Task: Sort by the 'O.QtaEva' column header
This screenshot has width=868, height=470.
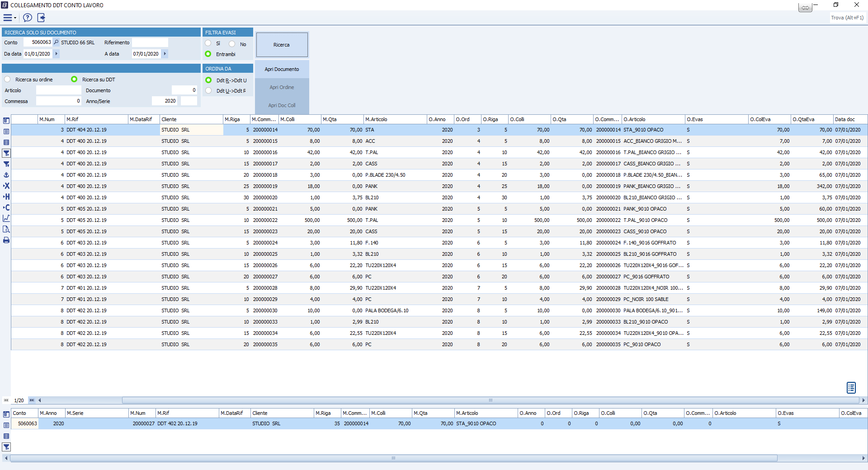Action: [x=812, y=119]
